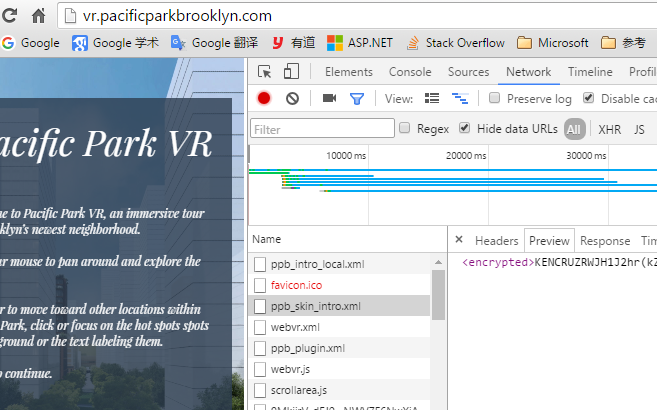Click the network Filter text field

[320, 129]
